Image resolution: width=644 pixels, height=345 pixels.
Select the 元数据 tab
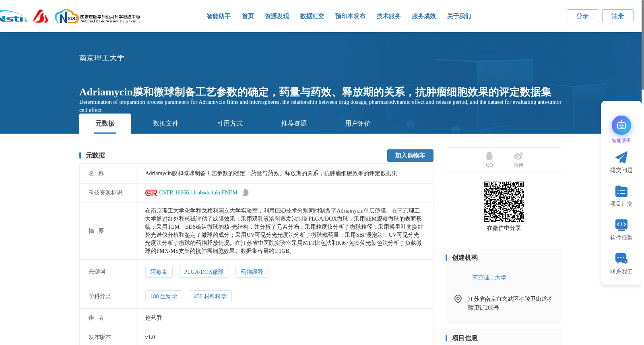pyautogui.click(x=105, y=124)
